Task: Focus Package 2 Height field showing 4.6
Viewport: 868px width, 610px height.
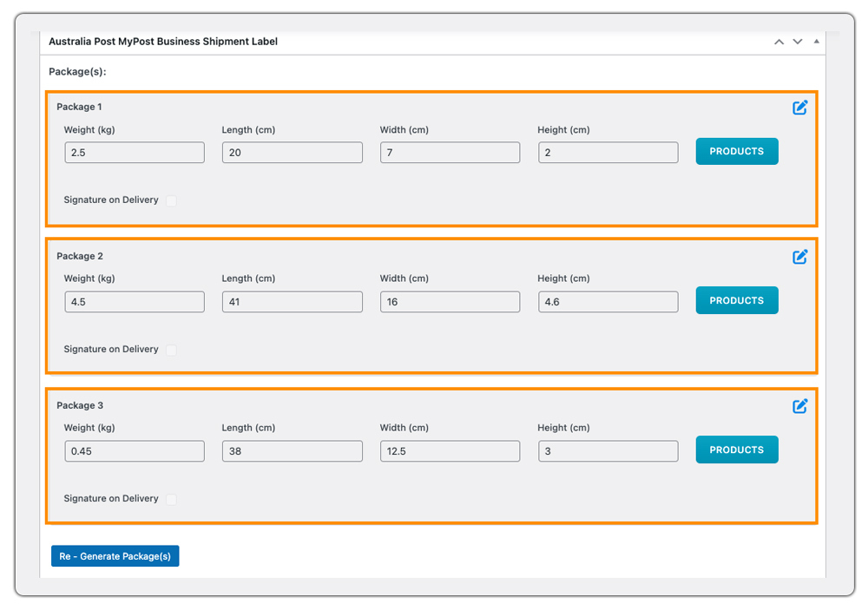Action: click(x=608, y=302)
